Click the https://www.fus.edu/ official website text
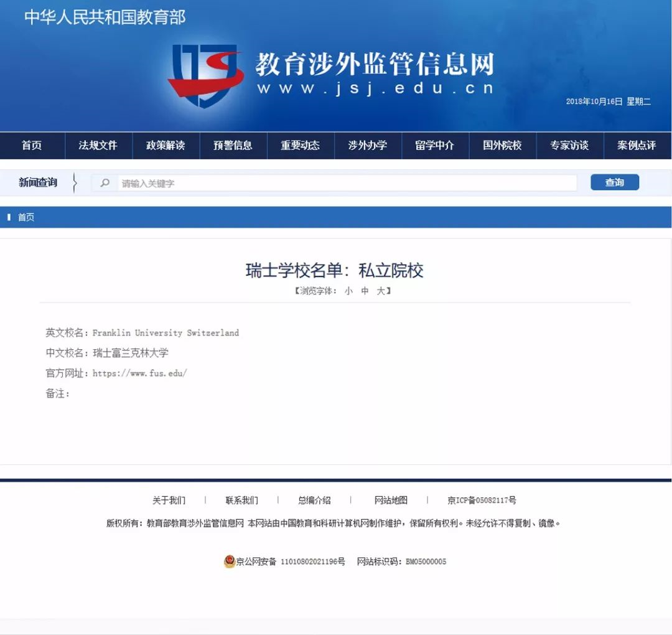672x635 pixels. coord(140,373)
